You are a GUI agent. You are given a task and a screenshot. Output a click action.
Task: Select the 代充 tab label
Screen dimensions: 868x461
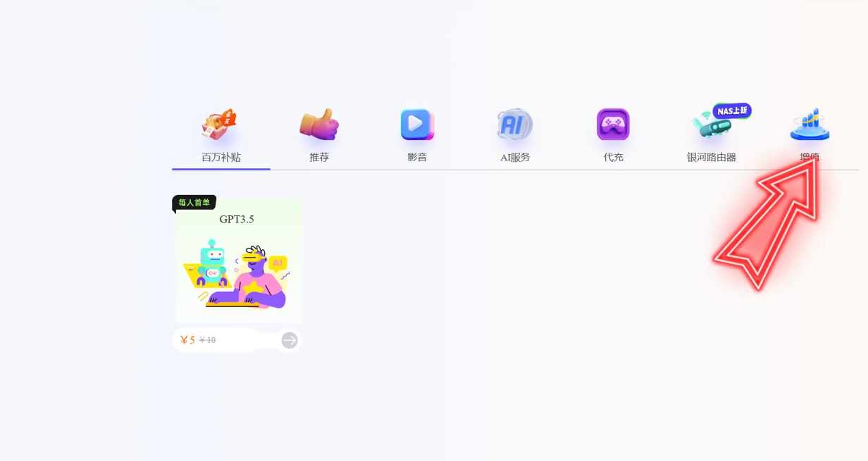613,158
